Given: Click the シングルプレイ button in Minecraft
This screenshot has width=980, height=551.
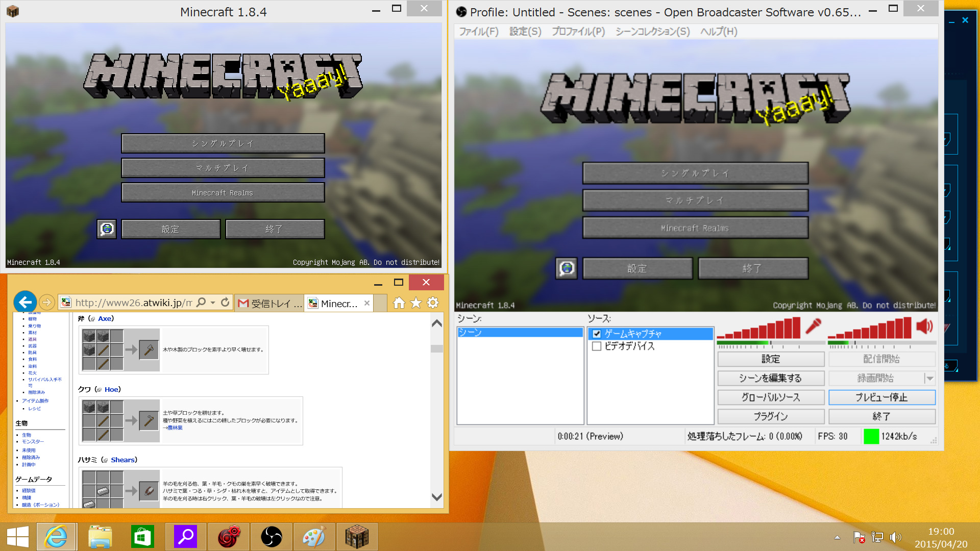Looking at the screenshot, I should [x=223, y=143].
